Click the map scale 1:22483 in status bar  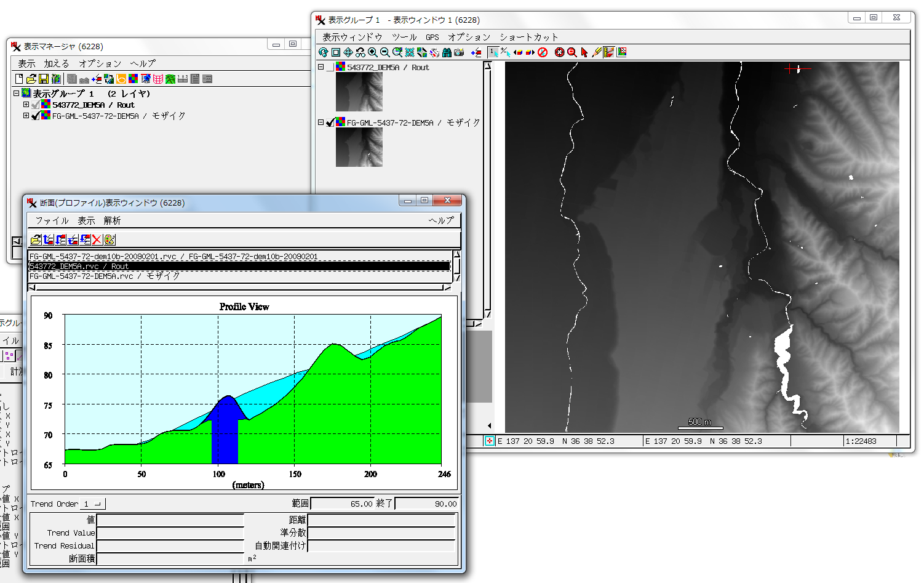tap(861, 441)
